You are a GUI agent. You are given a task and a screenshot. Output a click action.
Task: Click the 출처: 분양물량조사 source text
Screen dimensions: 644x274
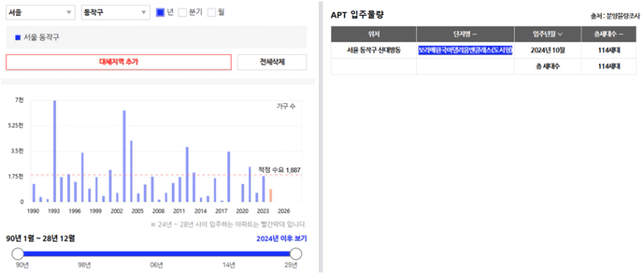coord(615,17)
